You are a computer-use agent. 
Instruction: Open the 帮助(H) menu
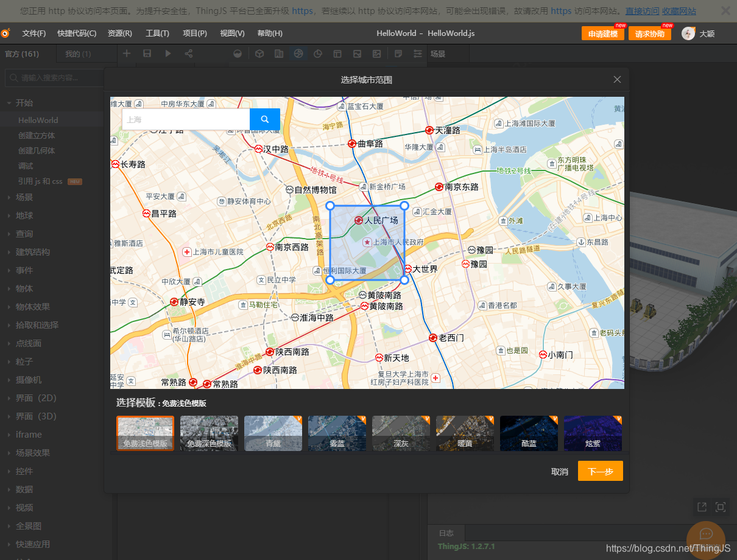[270, 33]
